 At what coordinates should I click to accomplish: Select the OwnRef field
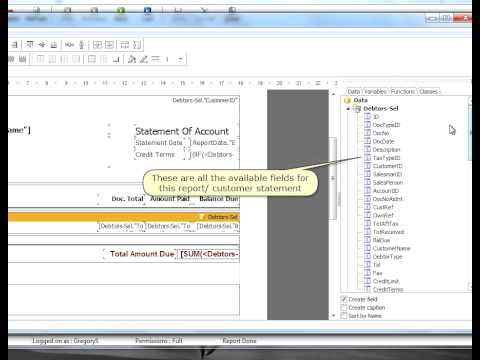379,215
